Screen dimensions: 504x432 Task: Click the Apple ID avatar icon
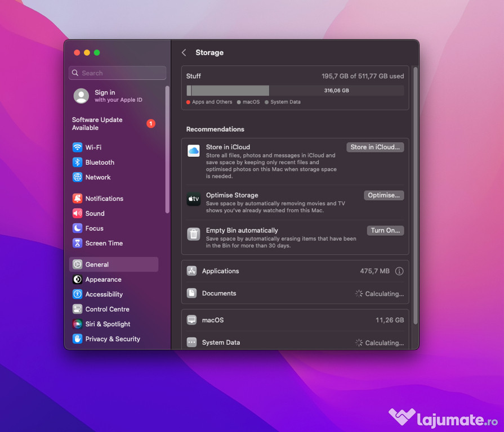81,96
